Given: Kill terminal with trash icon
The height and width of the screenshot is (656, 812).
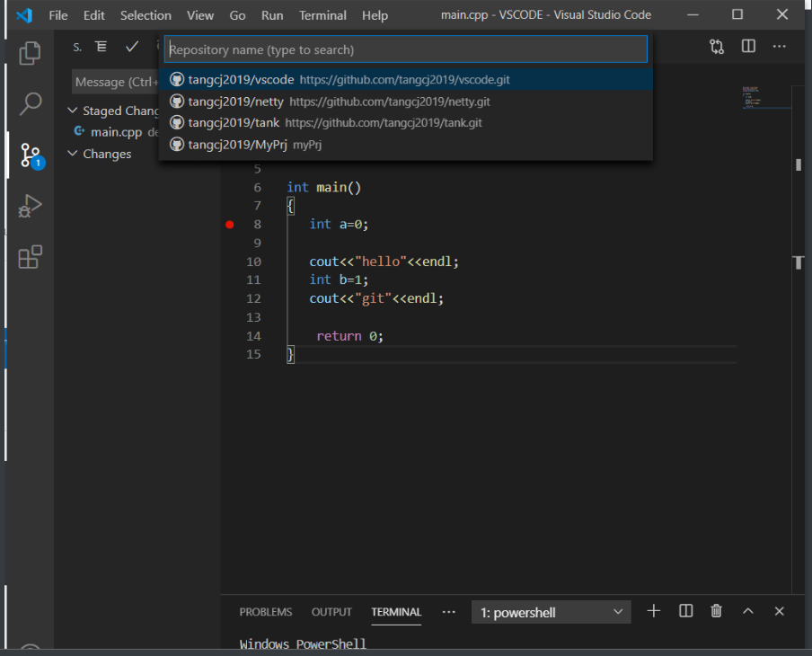Looking at the screenshot, I should click(x=716, y=611).
